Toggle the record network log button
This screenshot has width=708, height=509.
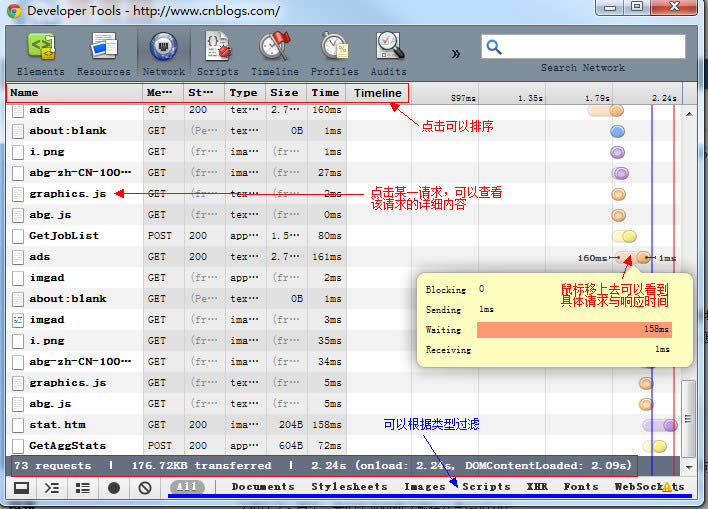114,488
